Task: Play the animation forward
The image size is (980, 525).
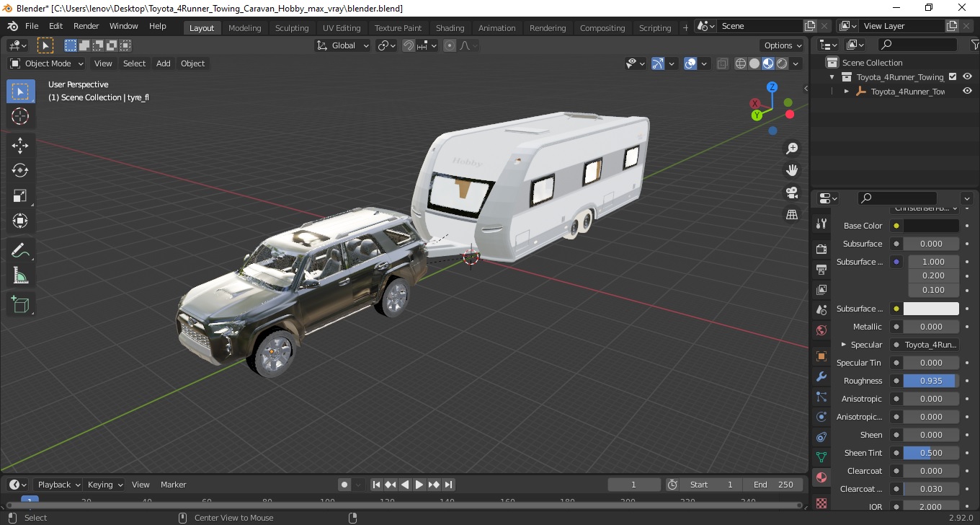Action: point(419,485)
